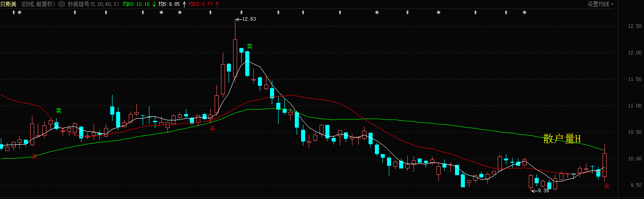Click the 买 signal under the latest candle
The image size is (644, 199).
pyautogui.click(x=607, y=186)
